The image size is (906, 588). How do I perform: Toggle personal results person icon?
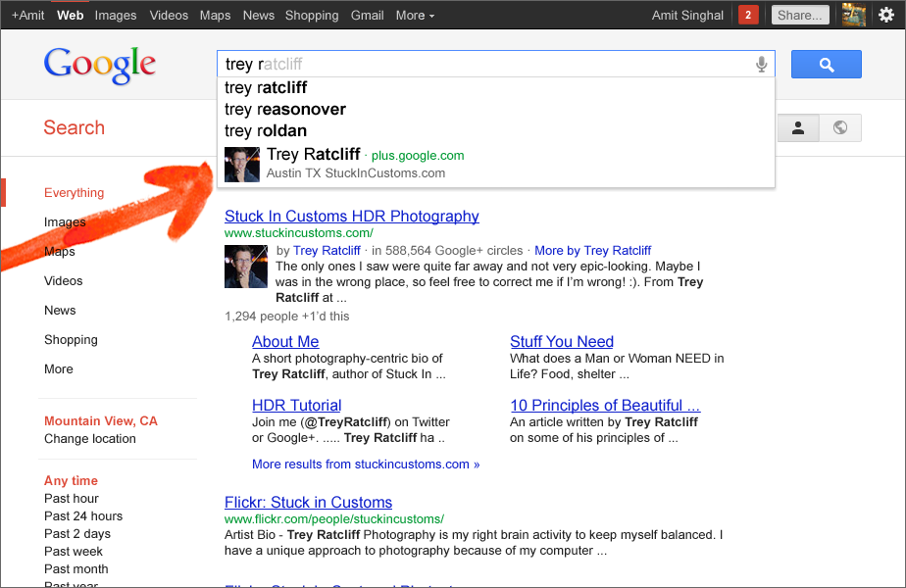click(x=798, y=127)
